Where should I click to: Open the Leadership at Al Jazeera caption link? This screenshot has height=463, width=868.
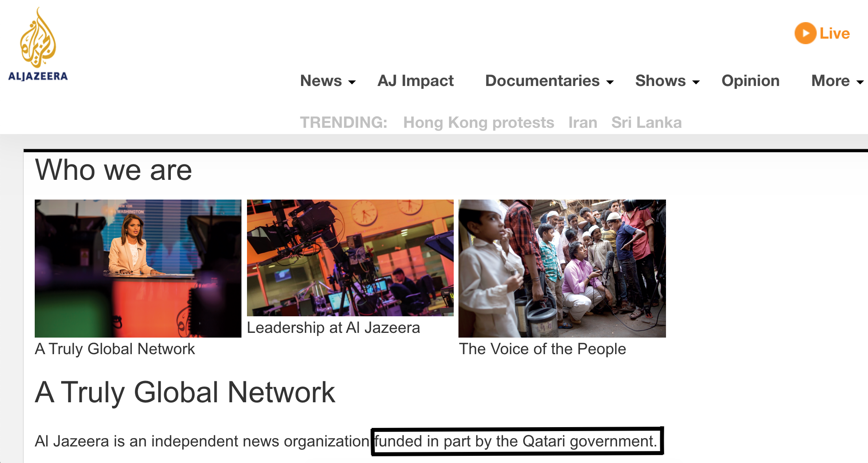333,328
